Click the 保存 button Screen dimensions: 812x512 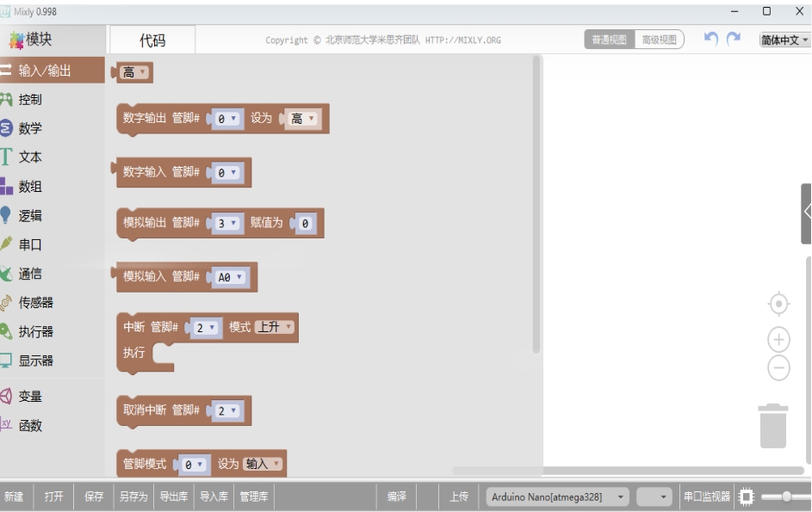[x=94, y=497]
